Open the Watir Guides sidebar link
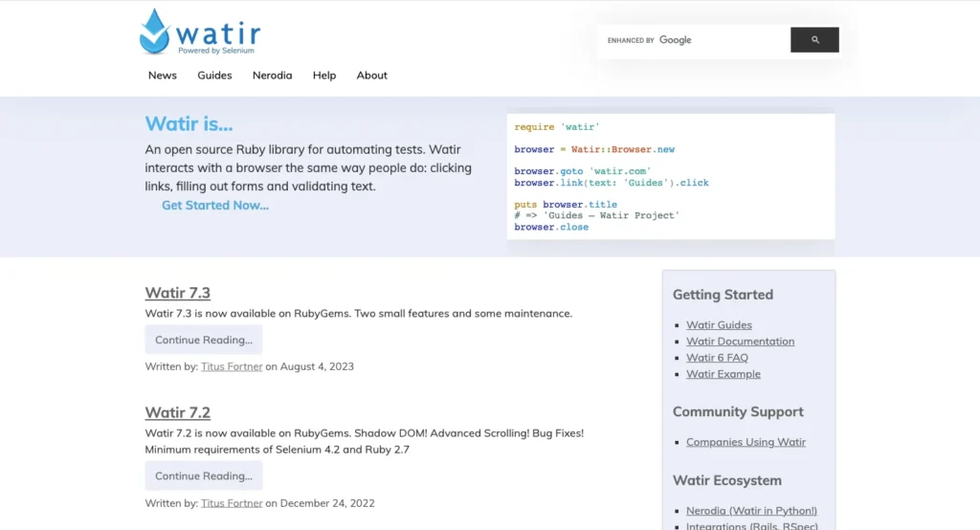Screen dimensions: 980x530 (719, 325)
